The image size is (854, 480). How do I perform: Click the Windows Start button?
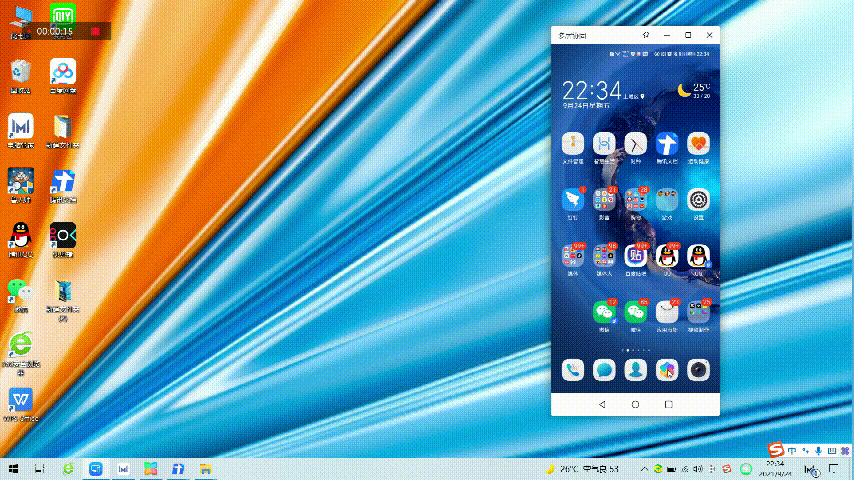tap(14, 468)
